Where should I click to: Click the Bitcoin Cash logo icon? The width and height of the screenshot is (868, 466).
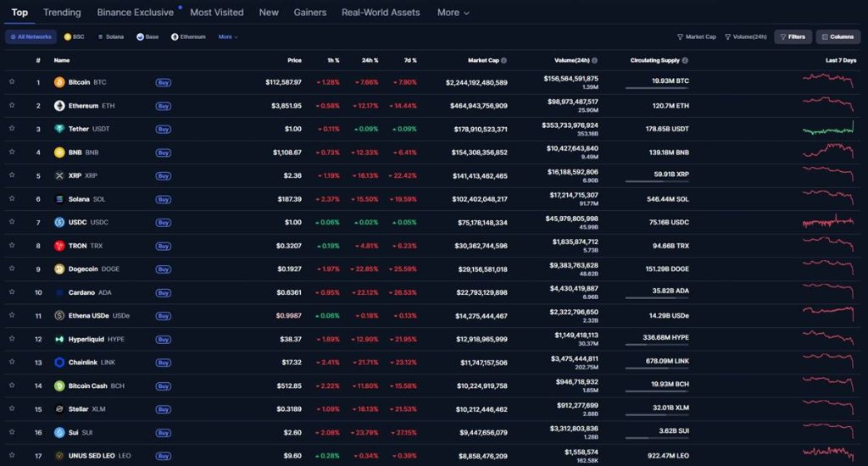click(x=59, y=386)
